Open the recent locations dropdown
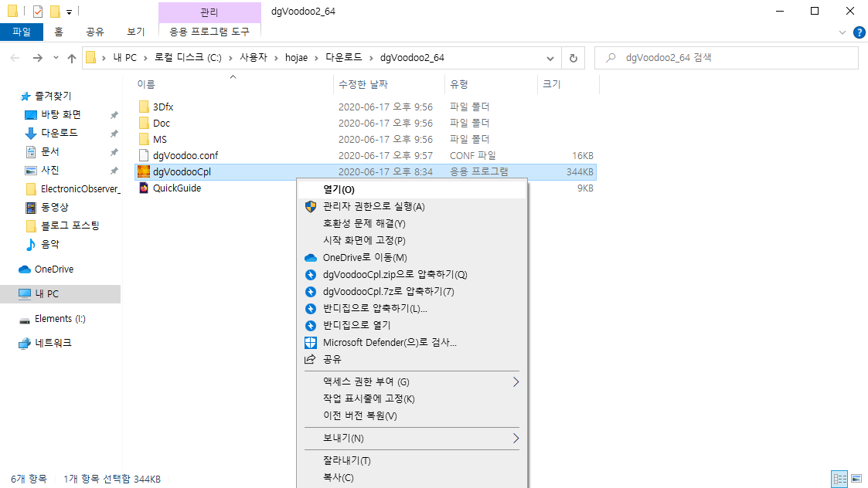 click(x=56, y=58)
